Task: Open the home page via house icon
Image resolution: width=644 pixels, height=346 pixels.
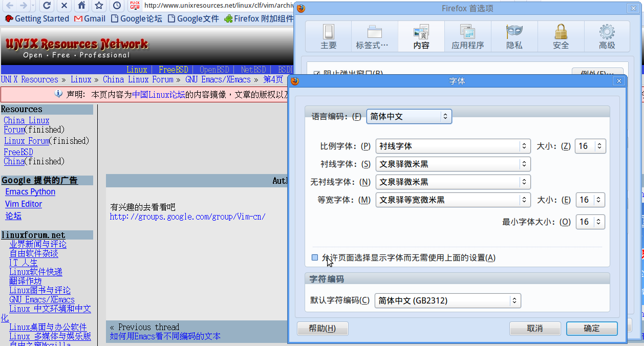Action: [x=81, y=6]
